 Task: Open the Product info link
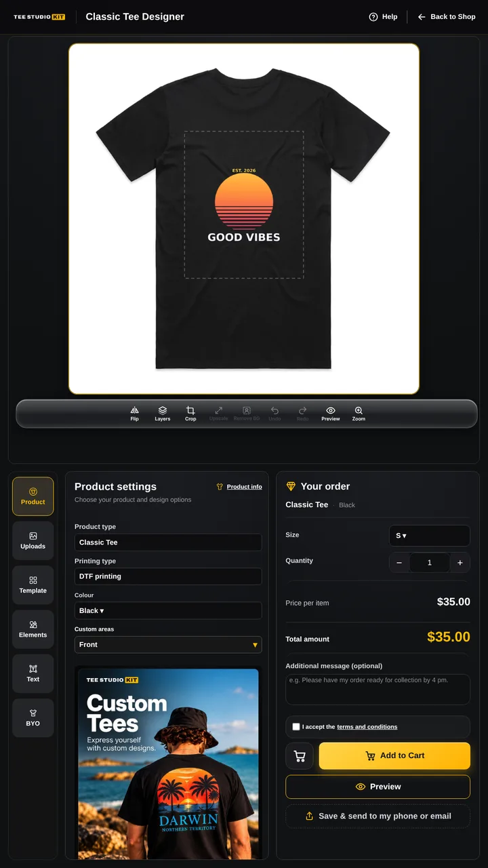[x=239, y=487]
